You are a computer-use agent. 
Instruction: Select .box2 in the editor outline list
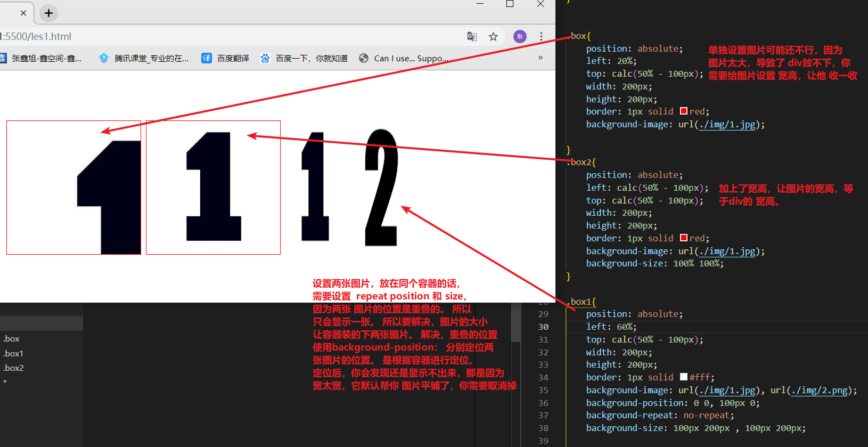(13, 368)
